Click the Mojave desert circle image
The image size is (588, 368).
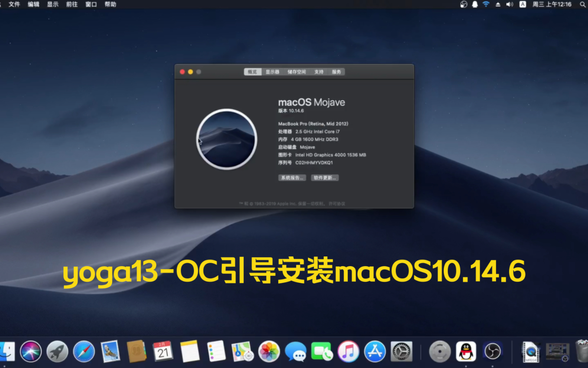[x=227, y=139]
